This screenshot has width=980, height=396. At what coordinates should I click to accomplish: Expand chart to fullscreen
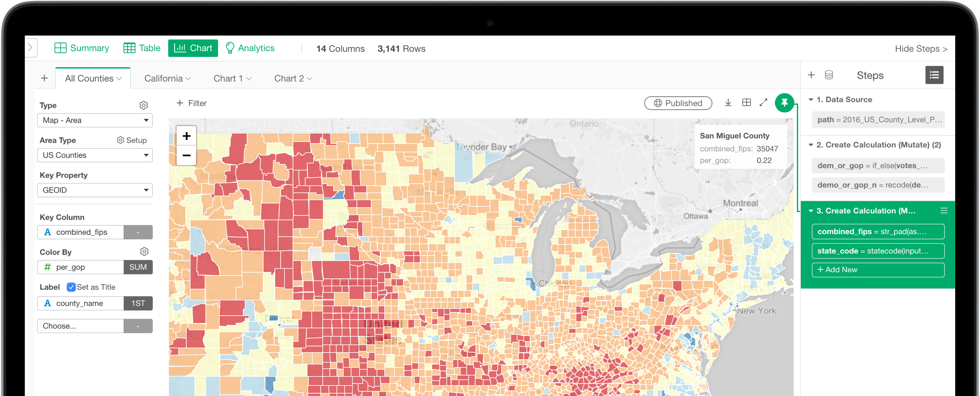click(763, 103)
